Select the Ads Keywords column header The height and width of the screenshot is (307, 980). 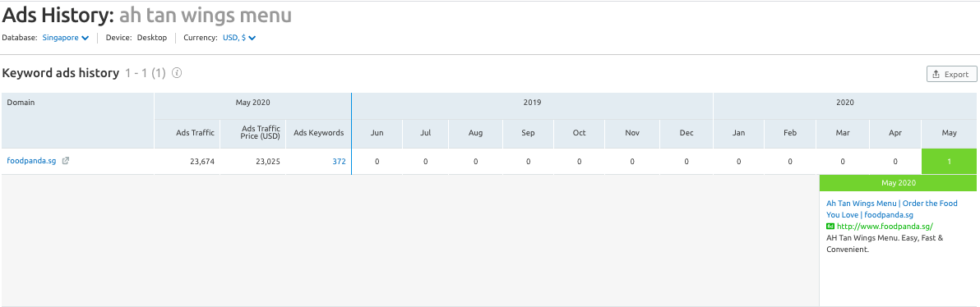(319, 133)
